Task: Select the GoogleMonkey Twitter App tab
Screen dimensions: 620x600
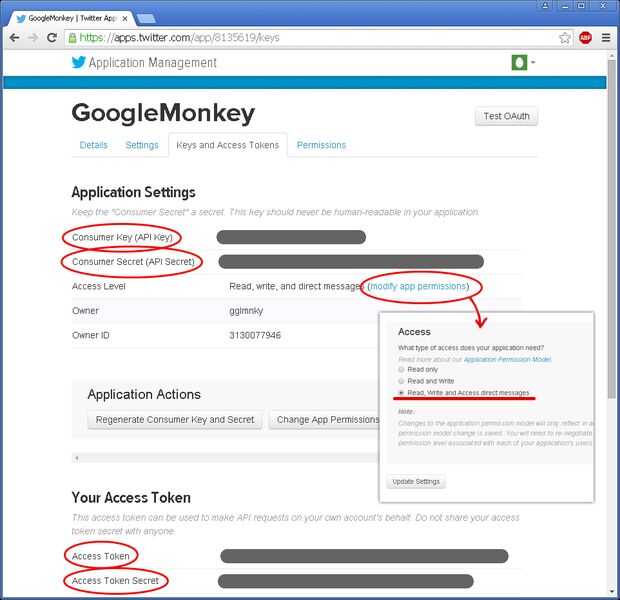Action: (72, 19)
